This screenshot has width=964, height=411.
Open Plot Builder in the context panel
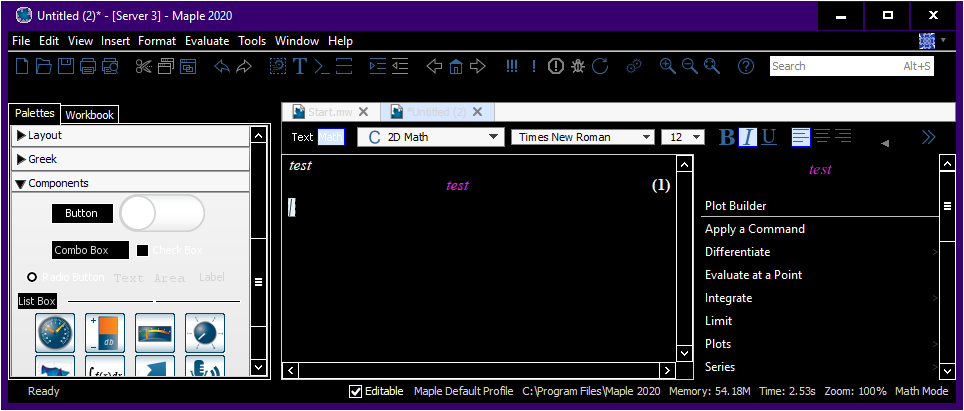[820, 206]
